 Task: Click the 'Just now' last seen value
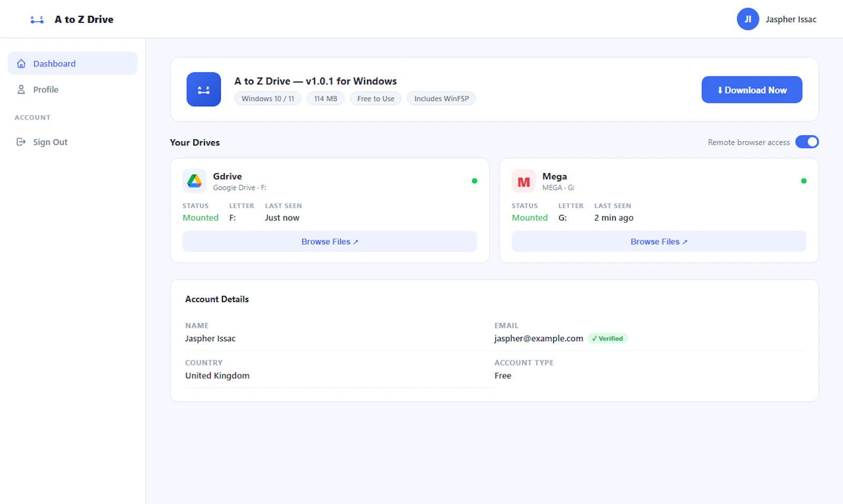[282, 218]
